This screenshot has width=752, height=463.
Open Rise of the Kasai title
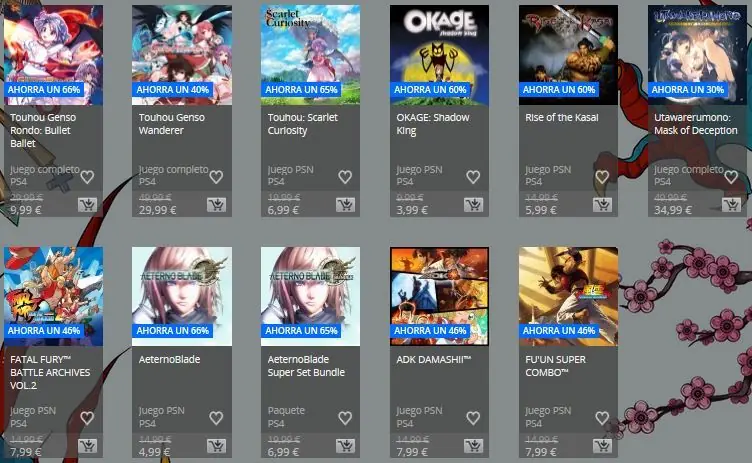pos(562,118)
